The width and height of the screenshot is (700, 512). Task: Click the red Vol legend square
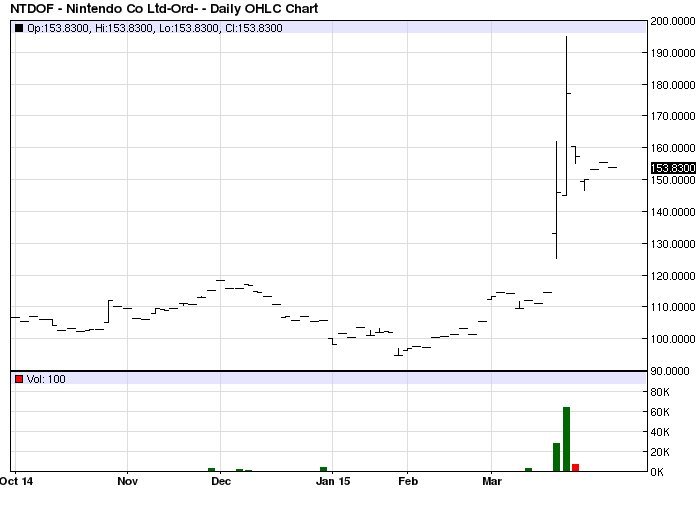(x=19, y=379)
